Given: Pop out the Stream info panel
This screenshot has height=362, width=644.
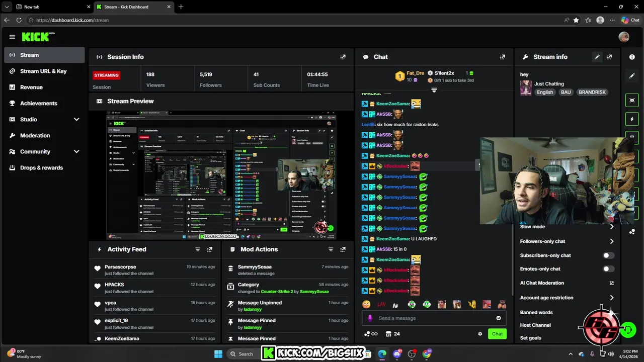Looking at the screenshot, I should point(609,57).
